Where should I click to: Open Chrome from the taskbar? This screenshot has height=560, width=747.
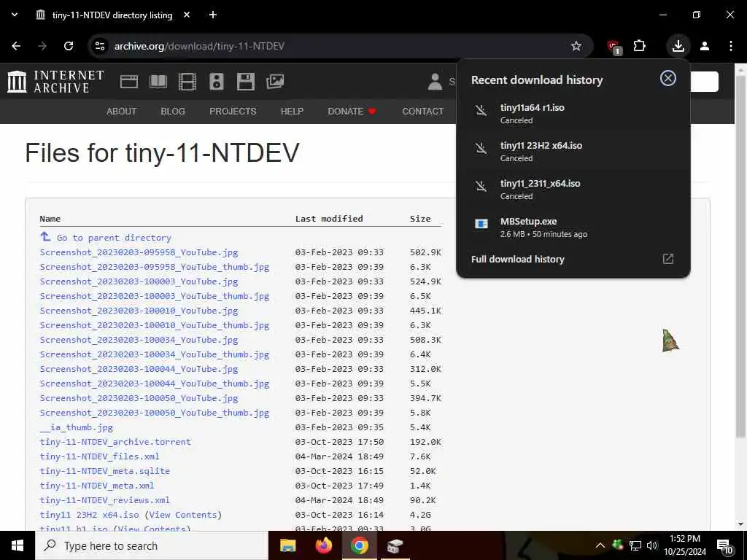tap(360, 545)
